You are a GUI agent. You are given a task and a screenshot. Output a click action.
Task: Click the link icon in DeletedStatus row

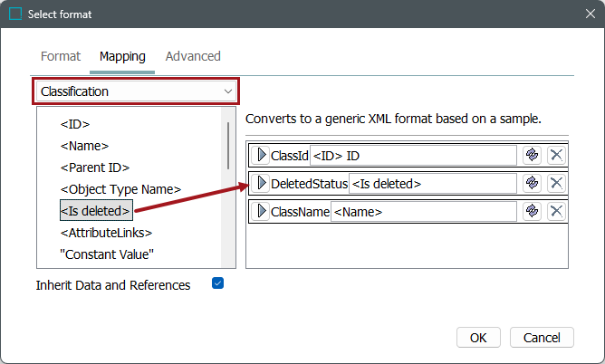coord(533,183)
